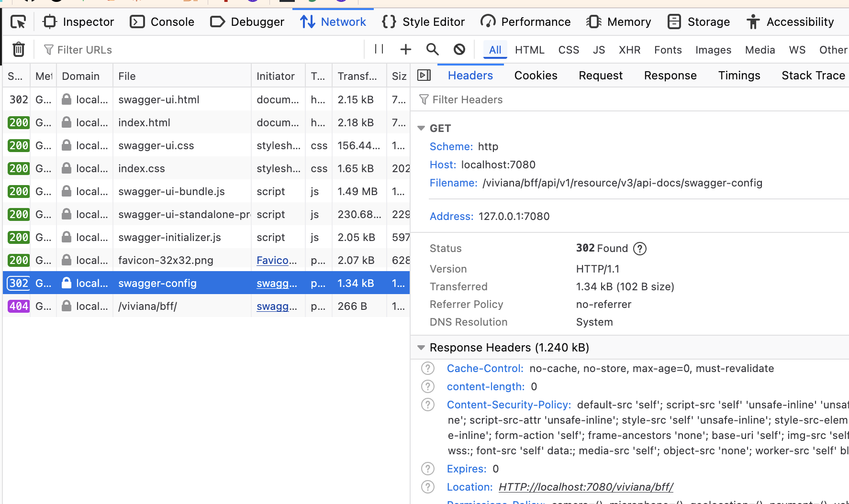The height and width of the screenshot is (504, 849).
Task: Click the lock icon on /viviana/bff/ row
Action: click(67, 306)
